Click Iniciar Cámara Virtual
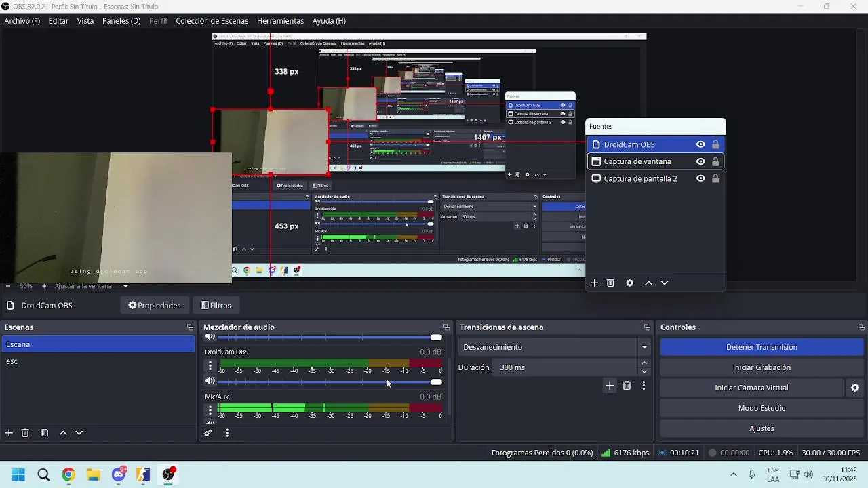 pyautogui.click(x=751, y=388)
